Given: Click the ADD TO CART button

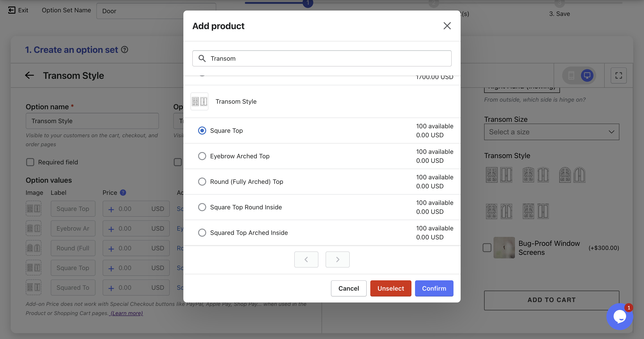Looking at the screenshot, I should 551,300.
